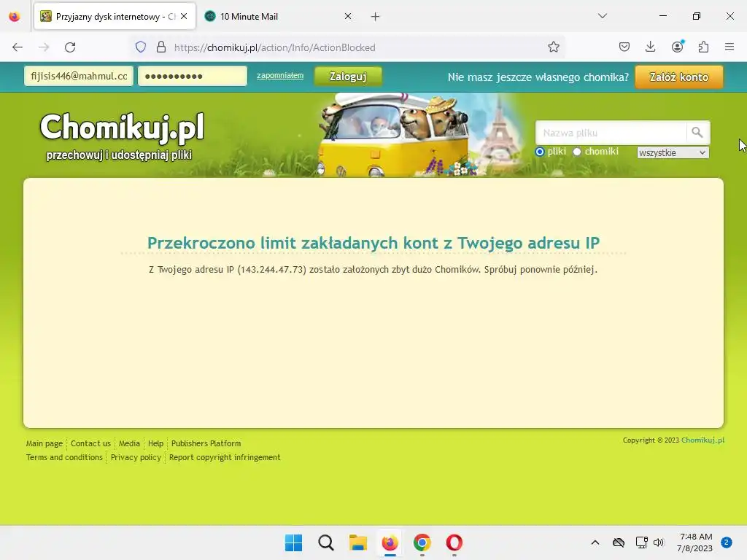Open the Firefox downloads panel

point(650,47)
